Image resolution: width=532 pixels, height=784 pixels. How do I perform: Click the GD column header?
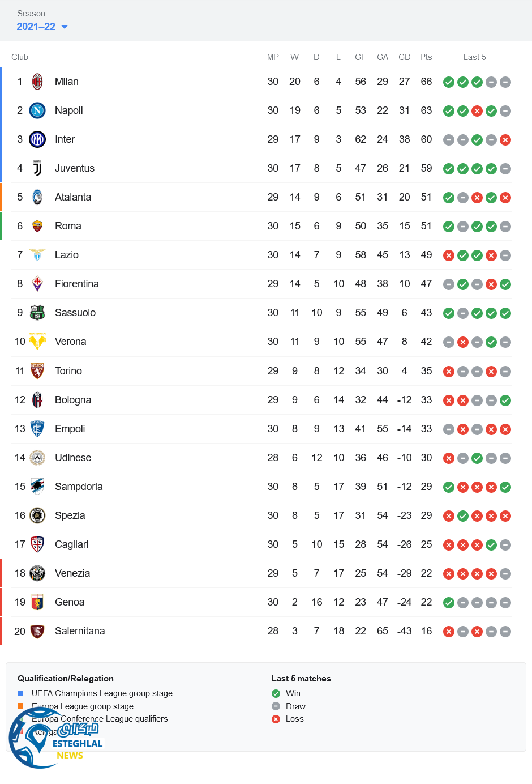click(x=404, y=57)
